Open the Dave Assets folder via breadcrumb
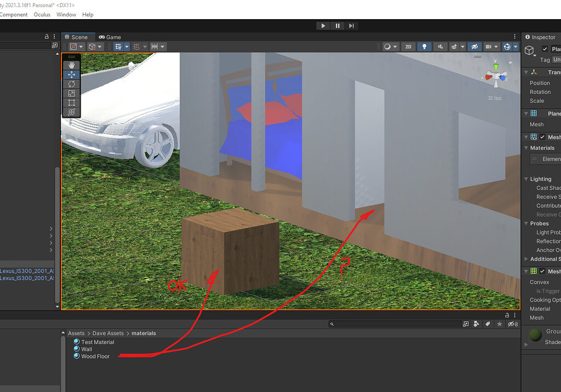The width and height of the screenshot is (561, 392). (x=108, y=333)
